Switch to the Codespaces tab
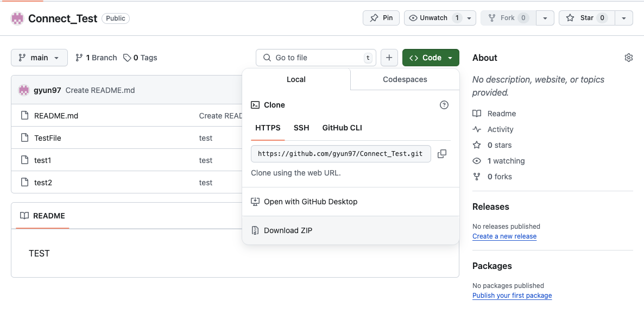The image size is (644, 313). (x=405, y=79)
